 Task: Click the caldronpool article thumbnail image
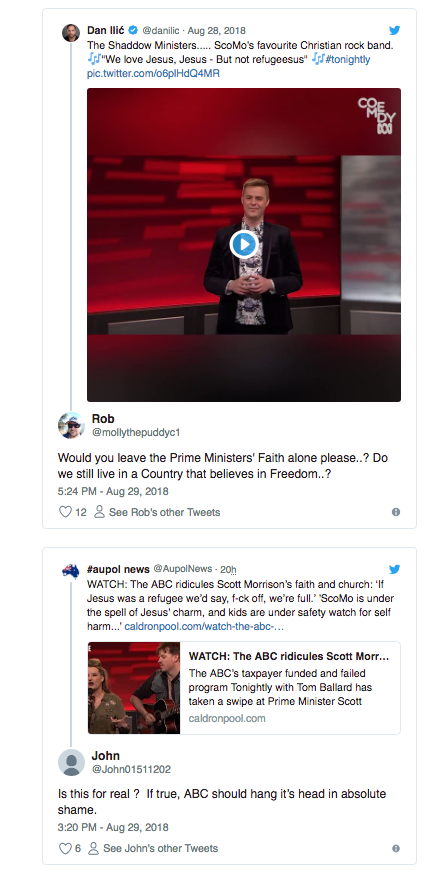pyautogui.click(x=134, y=688)
